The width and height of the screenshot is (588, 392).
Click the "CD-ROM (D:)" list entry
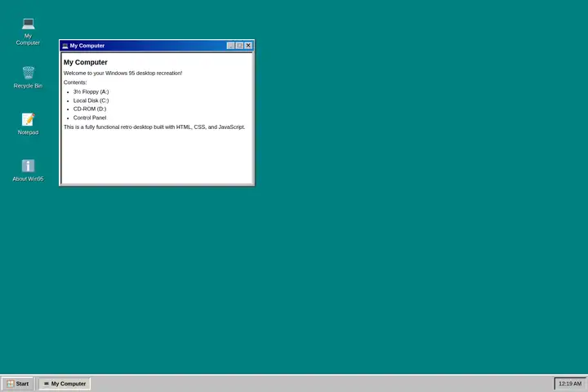[x=90, y=109]
